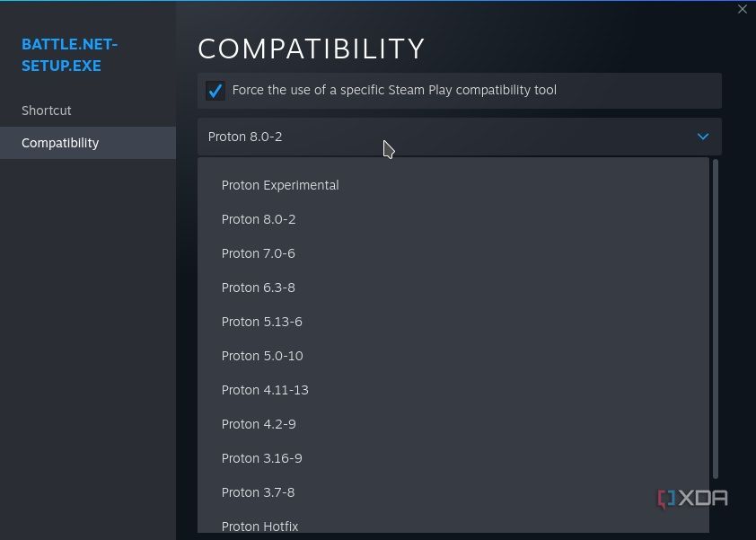Select Proton 4.11-13

[x=265, y=390]
